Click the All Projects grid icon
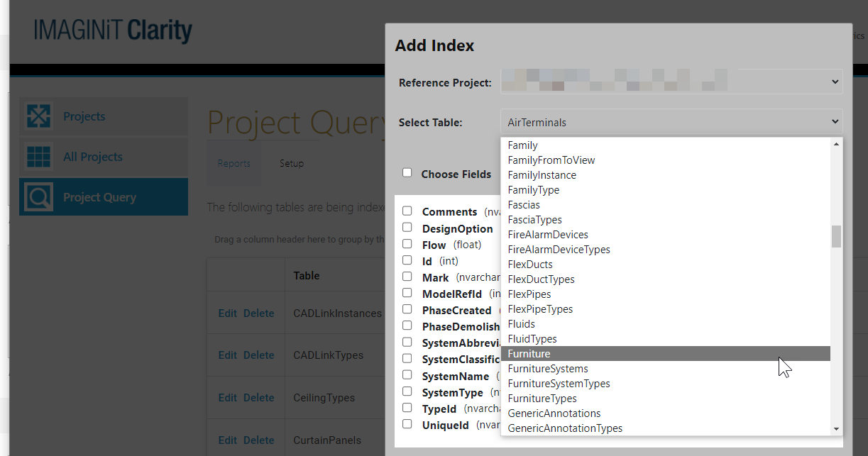Viewport: 868px width, 456px height. 38,157
